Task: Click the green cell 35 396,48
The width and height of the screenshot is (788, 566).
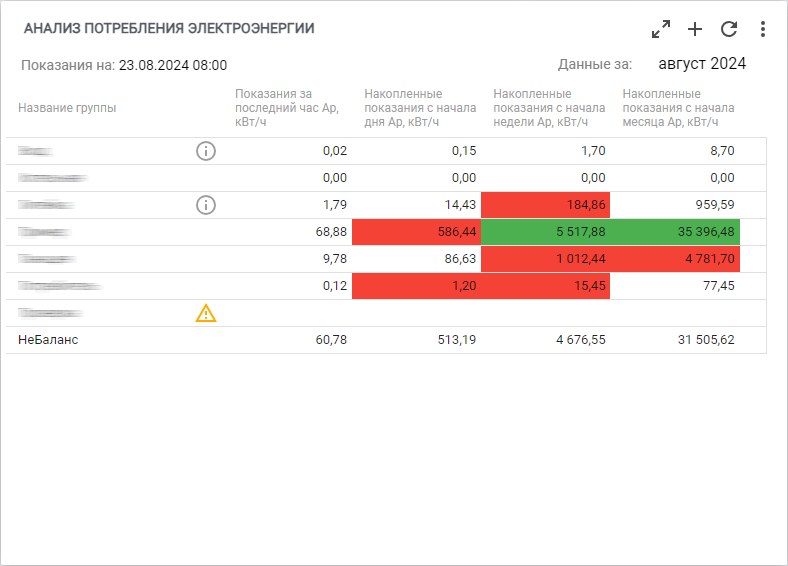Action: (x=675, y=232)
